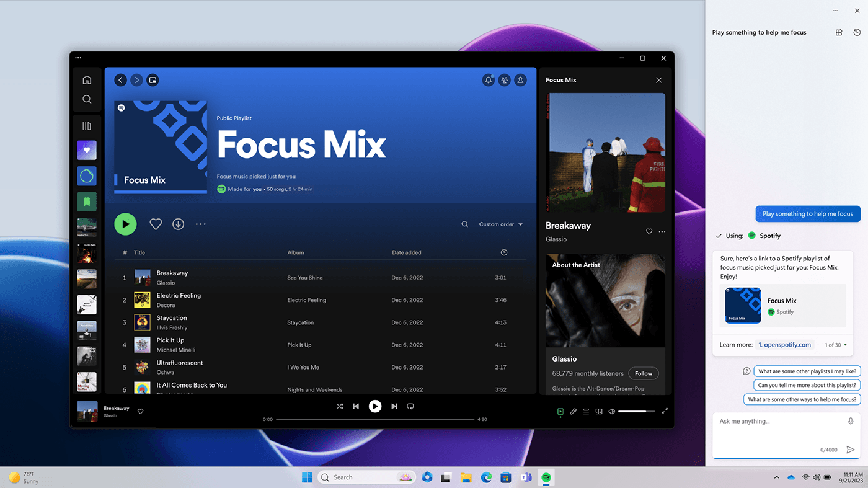
Task: Seek along the song progress bar
Action: click(x=375, y=419)
